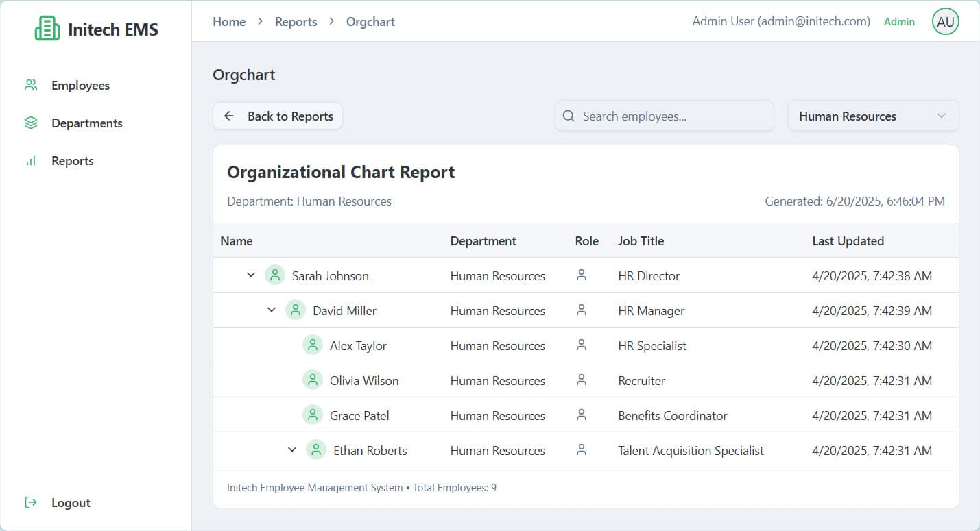This screenshot has height=531, width=980.
Task: Click Ethan Roberts' green avatar icon
Action: (316, 450)
